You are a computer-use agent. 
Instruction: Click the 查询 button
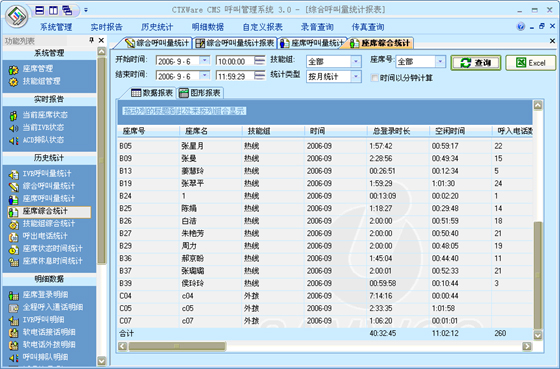pyautogui.click(x=476, y=63)
